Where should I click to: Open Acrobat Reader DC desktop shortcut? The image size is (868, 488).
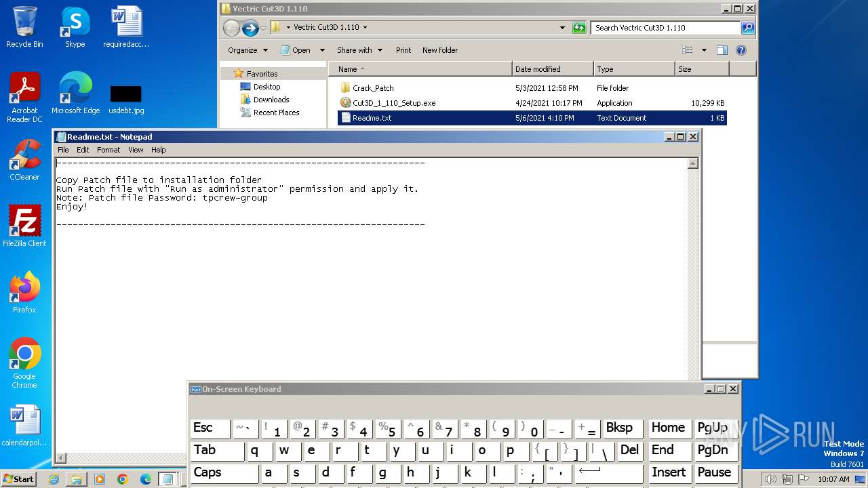(24, 98)
